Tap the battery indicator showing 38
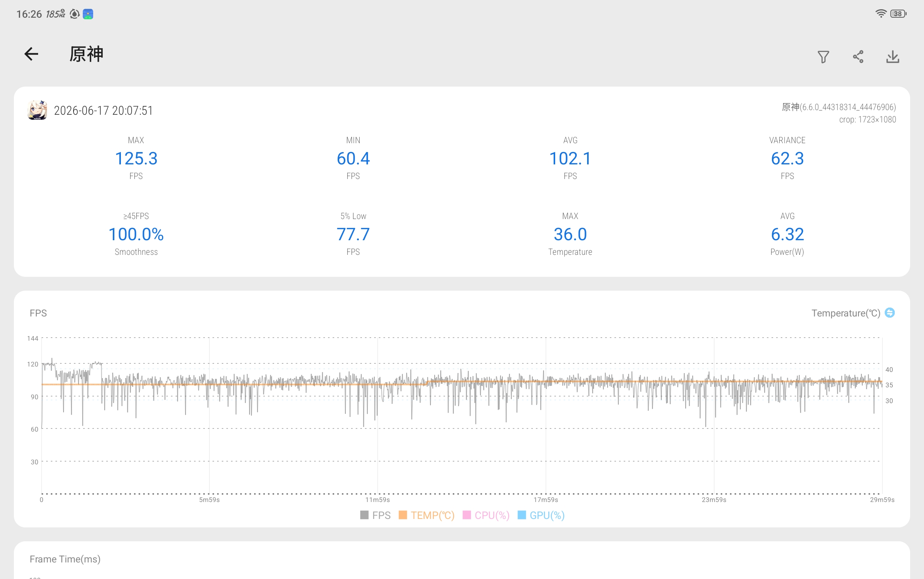The height and width of the screenshot is (579, 924). pyautogui.click(x=899, y=14)
